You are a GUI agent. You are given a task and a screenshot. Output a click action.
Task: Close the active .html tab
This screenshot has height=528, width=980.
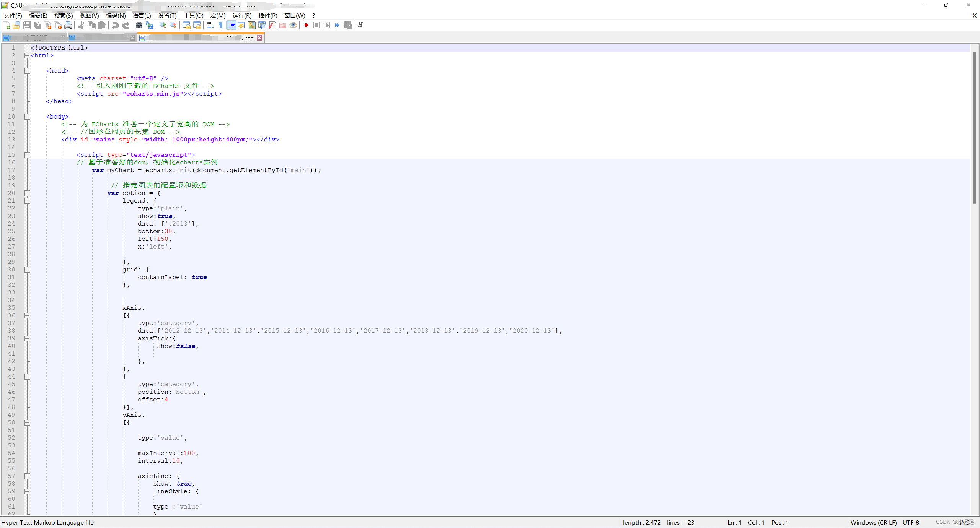click(260, 38)
